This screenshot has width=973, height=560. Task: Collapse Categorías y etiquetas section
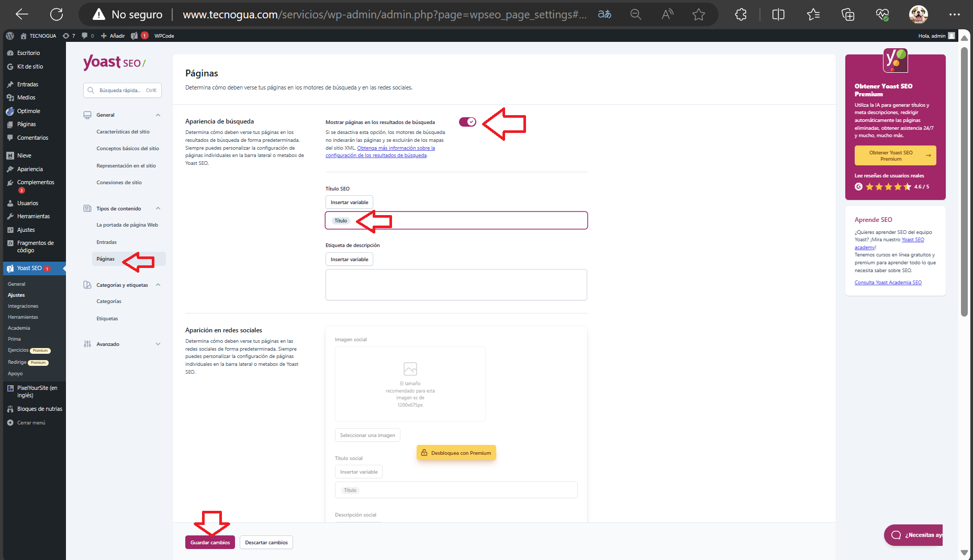click(158, 285)
